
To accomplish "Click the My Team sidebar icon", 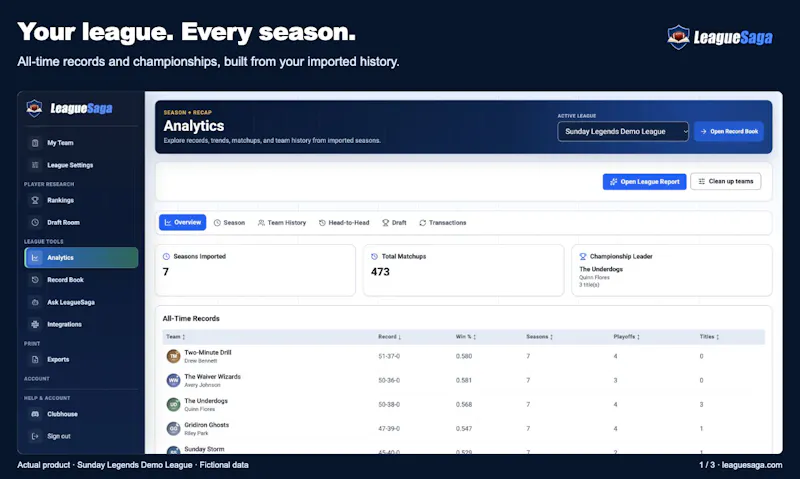I will (35, 143).
